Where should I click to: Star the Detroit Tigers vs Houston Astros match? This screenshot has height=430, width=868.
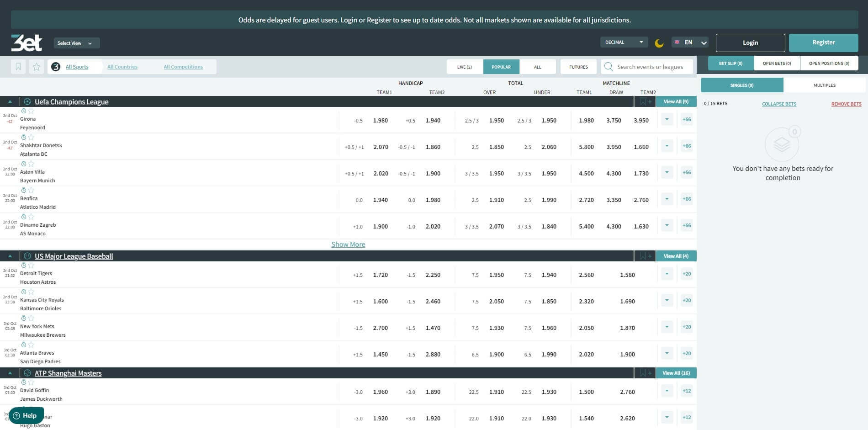point(31,265)
